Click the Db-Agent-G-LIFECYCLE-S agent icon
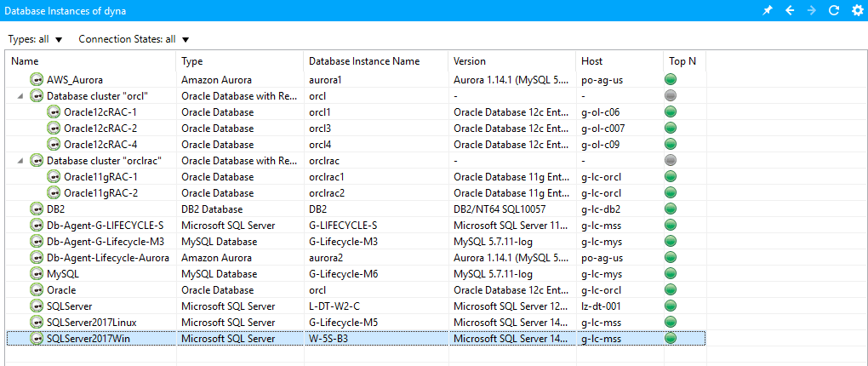The height and width of the screenshot is (366, 868). point(37,226)
